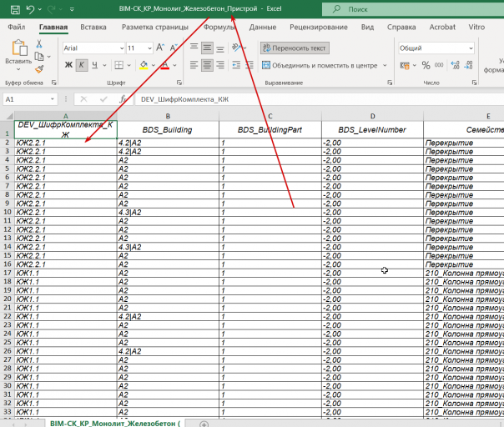The image size is (504, 427).
Task: Click the New Sheet plus button
Action: click(204, 424)
